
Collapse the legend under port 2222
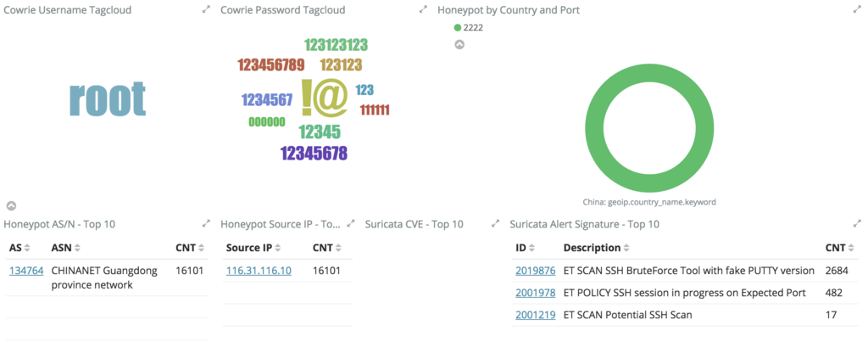pos(459,44)
